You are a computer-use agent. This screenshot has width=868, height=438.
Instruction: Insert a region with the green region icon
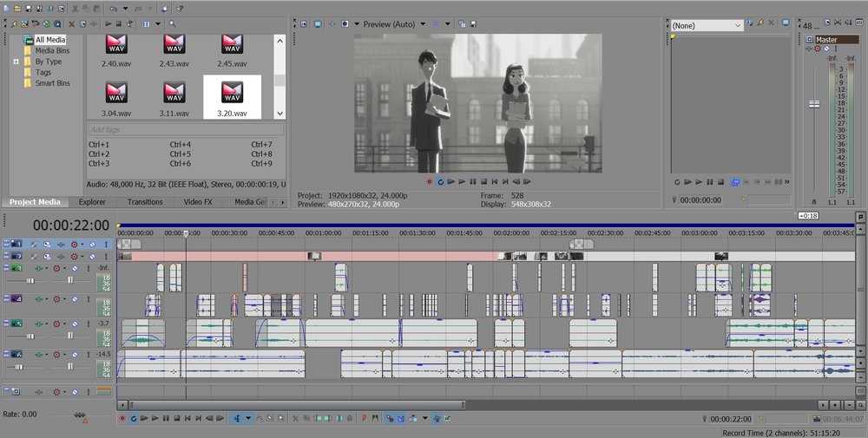click(x=375, y=419)
